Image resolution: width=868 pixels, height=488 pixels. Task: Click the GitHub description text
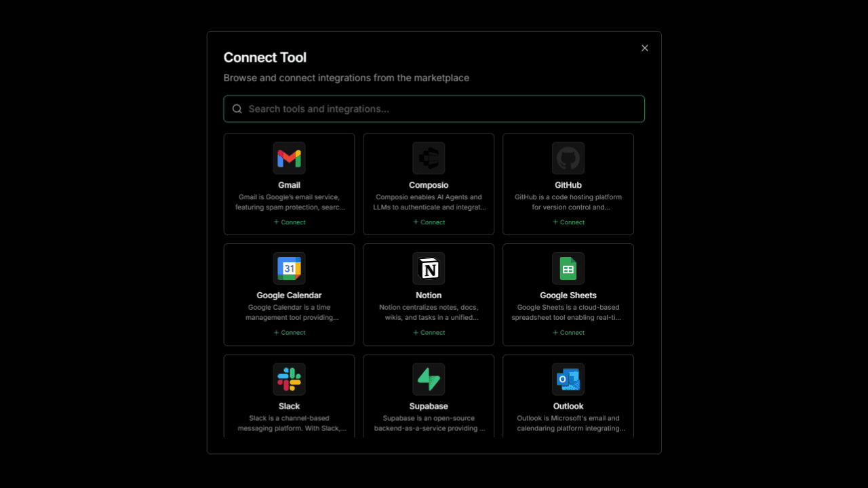(568, 202)
